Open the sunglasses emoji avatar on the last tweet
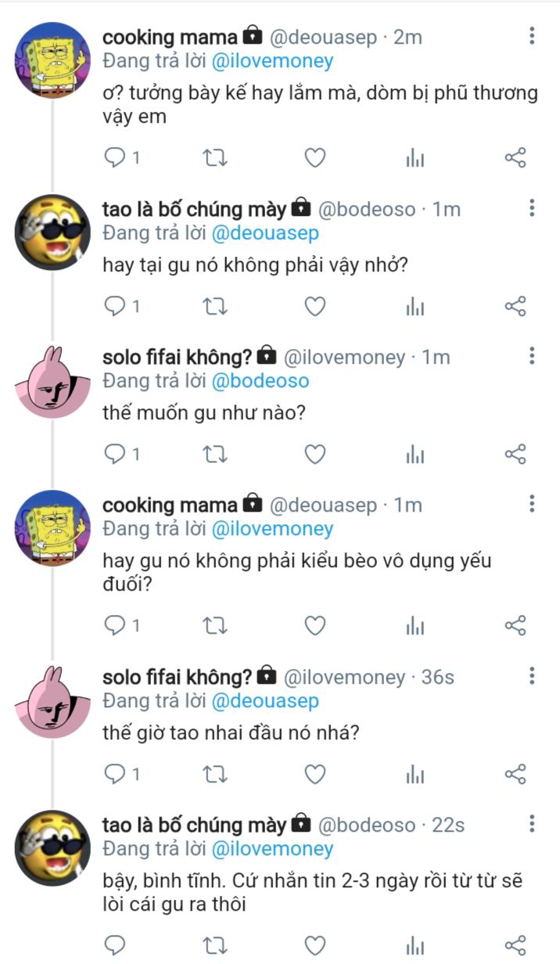The width and height of the screenshot is (560, 964). (52, 848)
